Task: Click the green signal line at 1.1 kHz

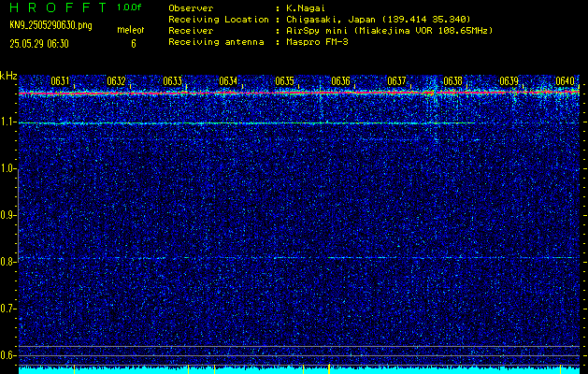Action: tap(247, 123)
